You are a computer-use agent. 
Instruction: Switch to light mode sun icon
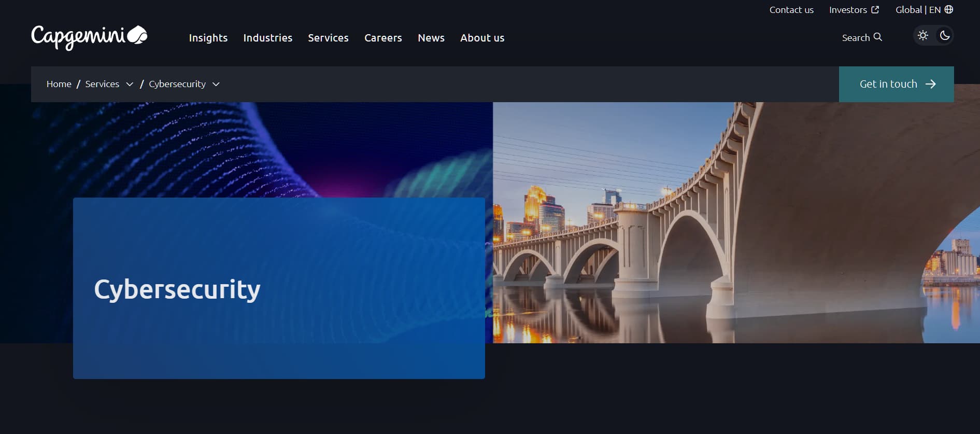click(922, 35)
